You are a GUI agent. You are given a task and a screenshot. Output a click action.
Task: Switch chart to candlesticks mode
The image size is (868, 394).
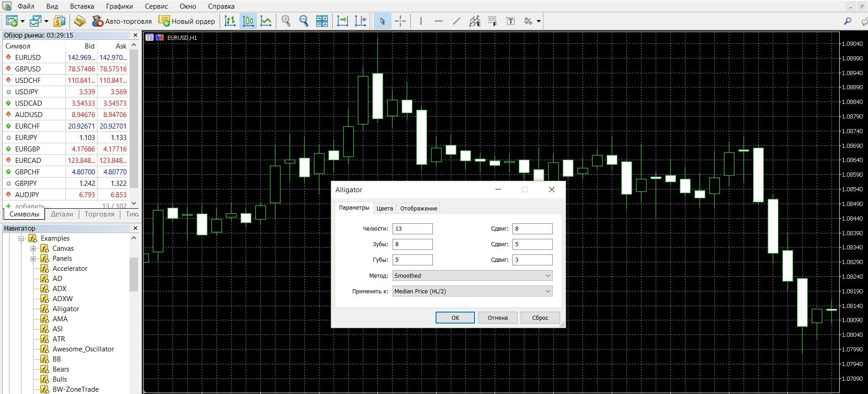[x=248, y=21]
